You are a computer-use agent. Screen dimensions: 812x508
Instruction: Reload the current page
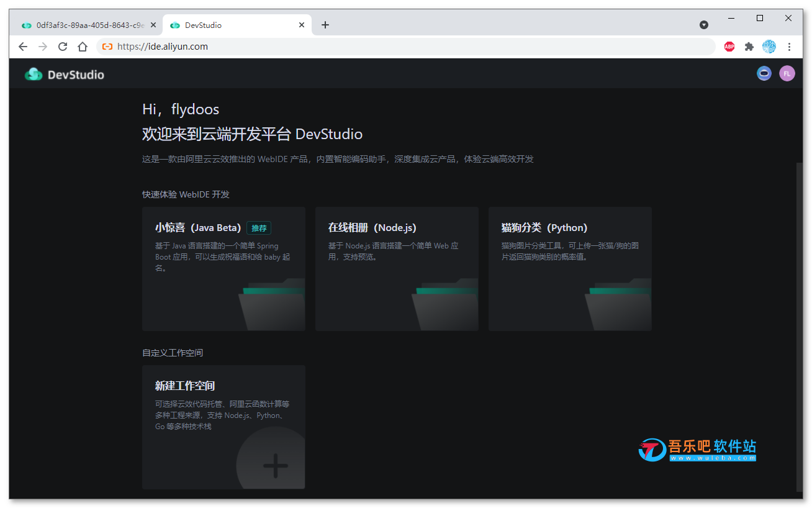tap(63, 47)
